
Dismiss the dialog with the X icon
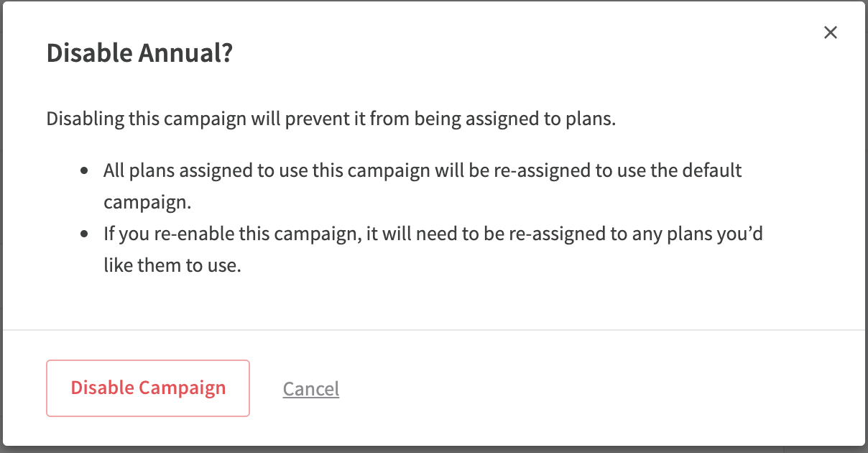point(831,32)
